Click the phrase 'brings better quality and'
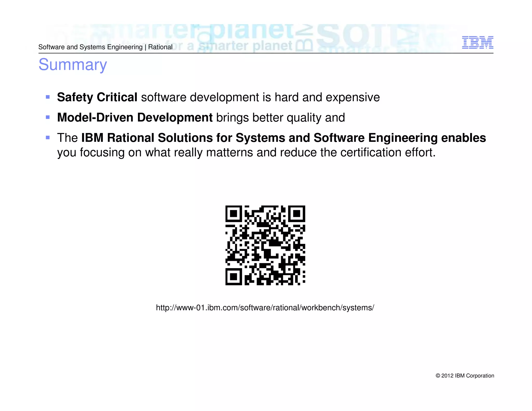 pos(281,118)
